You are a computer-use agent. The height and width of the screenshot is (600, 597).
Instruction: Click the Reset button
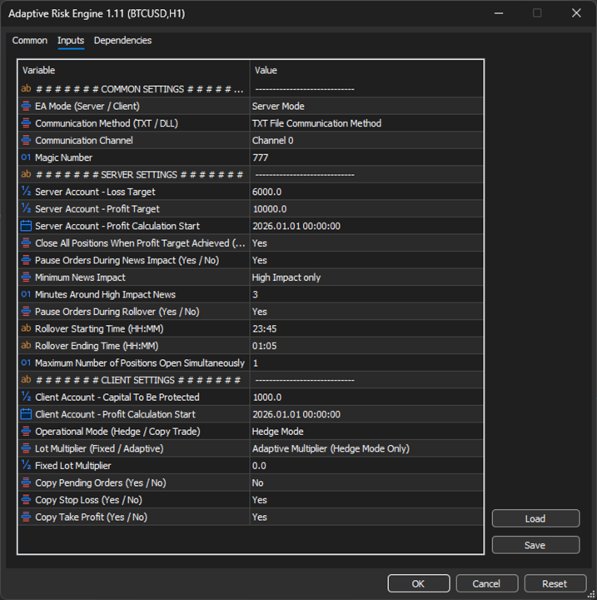coord(555,584)
